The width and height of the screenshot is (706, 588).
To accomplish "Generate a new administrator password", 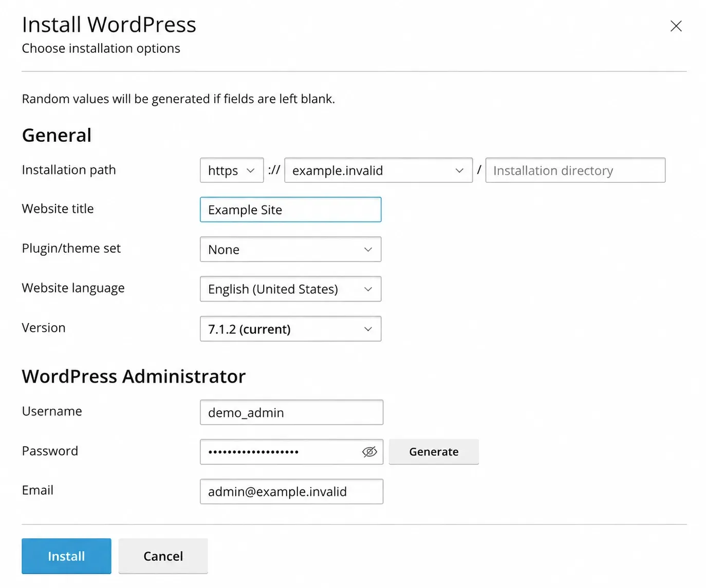I will click(x=434, y=452).
